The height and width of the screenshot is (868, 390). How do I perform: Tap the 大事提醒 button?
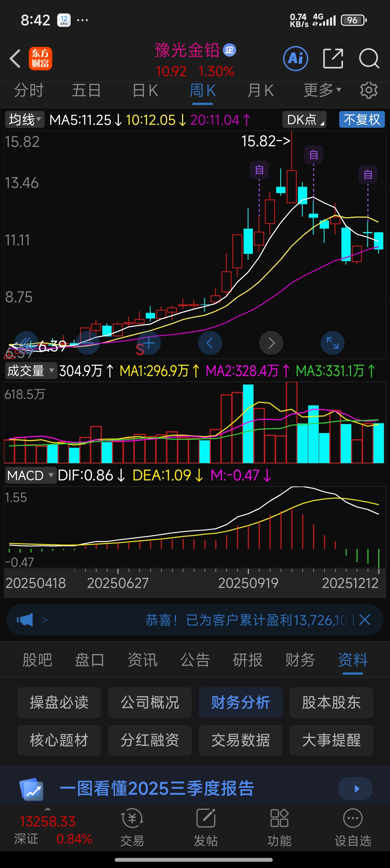(x=331, y=740)
